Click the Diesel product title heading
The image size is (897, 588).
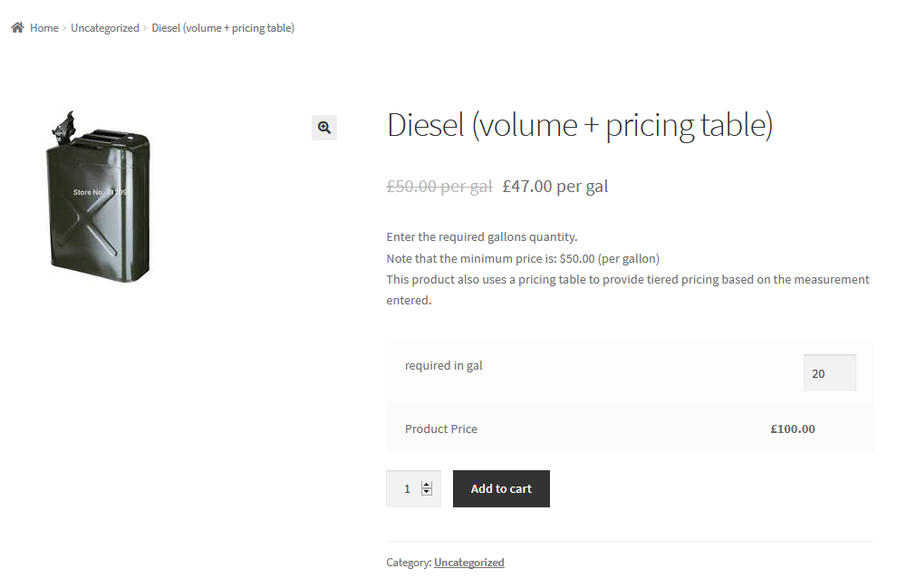(580, 125)
